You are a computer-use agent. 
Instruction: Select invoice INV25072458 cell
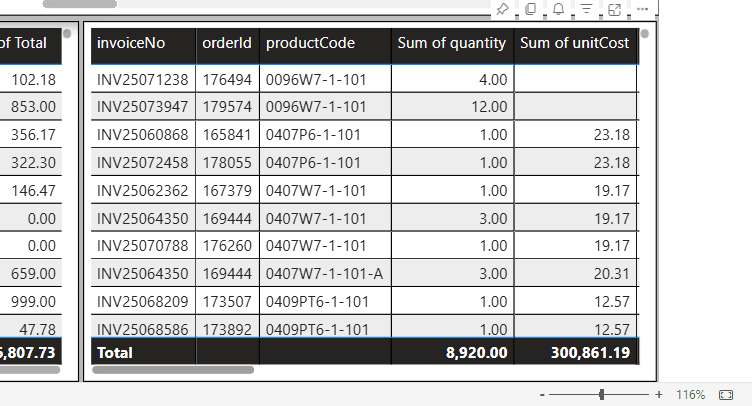click(x=143, y=162)
